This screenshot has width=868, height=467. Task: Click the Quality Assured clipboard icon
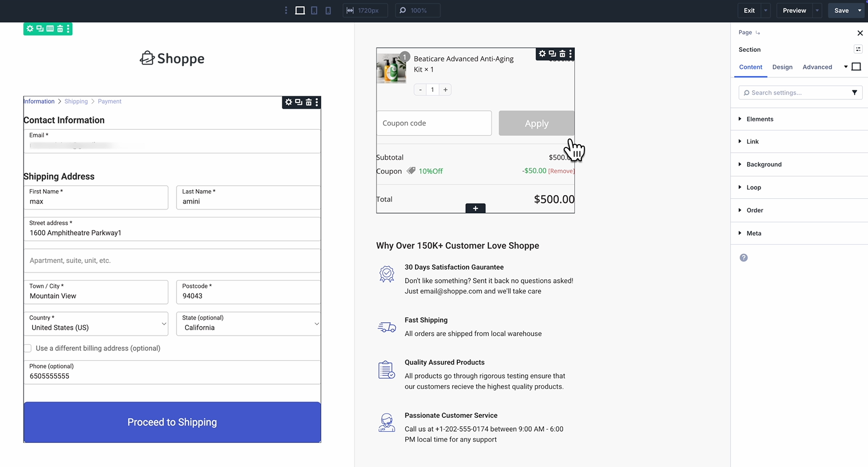[x=387, y=370]
